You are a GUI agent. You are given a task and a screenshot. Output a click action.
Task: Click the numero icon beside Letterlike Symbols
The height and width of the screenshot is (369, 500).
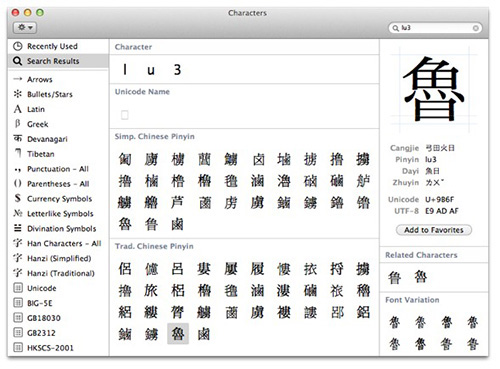pyautogui.click(x=17, y=213)
